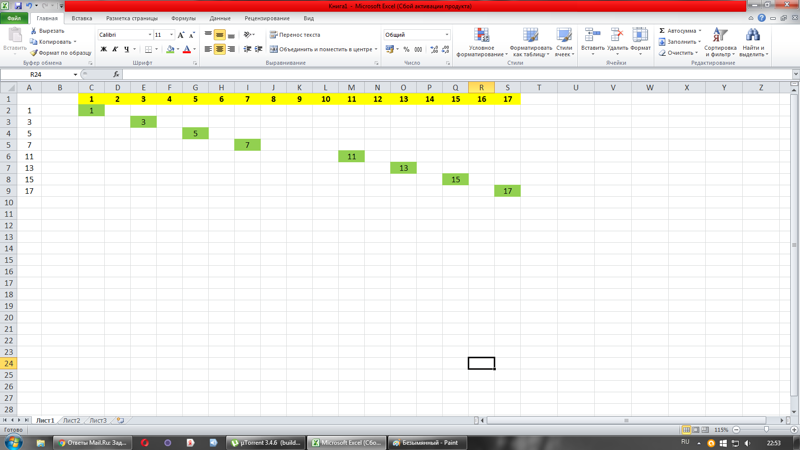Click the Conditional Formatting icon

(481, 36)
